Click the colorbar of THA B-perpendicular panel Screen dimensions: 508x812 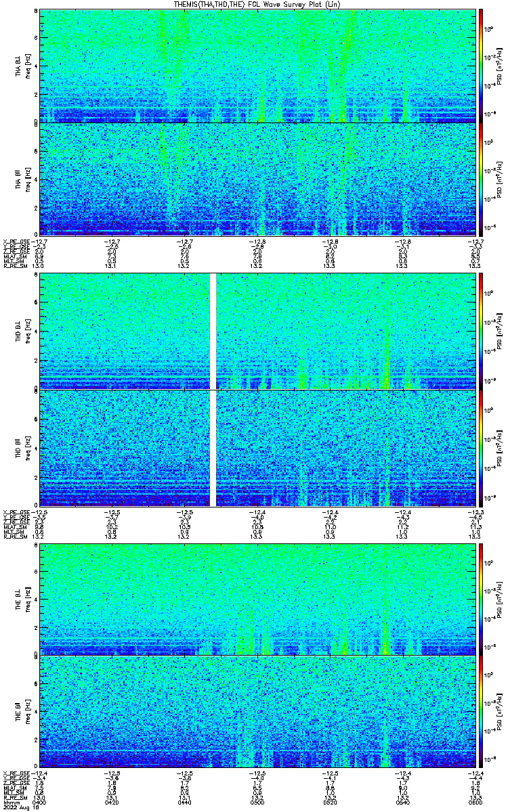pos(481,65)
